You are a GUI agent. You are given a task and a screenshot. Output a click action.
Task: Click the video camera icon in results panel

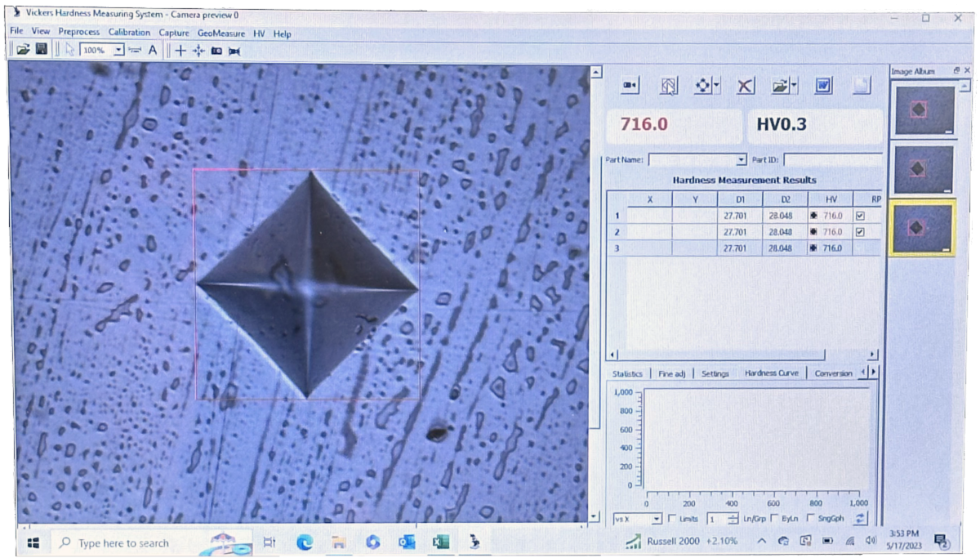(x=630, y=86)
